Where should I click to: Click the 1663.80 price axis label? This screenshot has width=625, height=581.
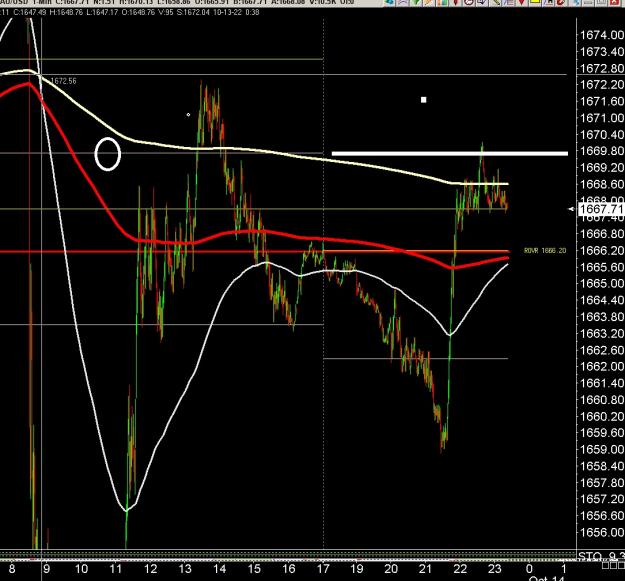[601, 317]
